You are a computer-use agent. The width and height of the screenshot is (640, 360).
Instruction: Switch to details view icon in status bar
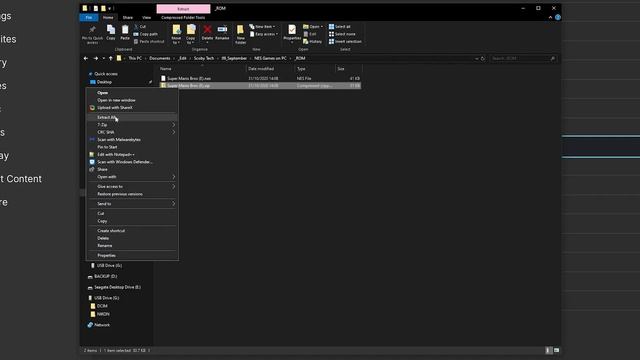(549, 350)
